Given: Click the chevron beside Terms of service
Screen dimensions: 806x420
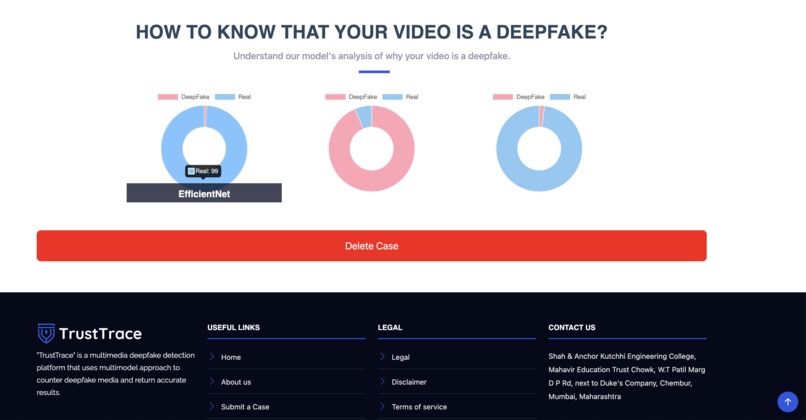Looking at the screenshot, I should coord(382,406).
